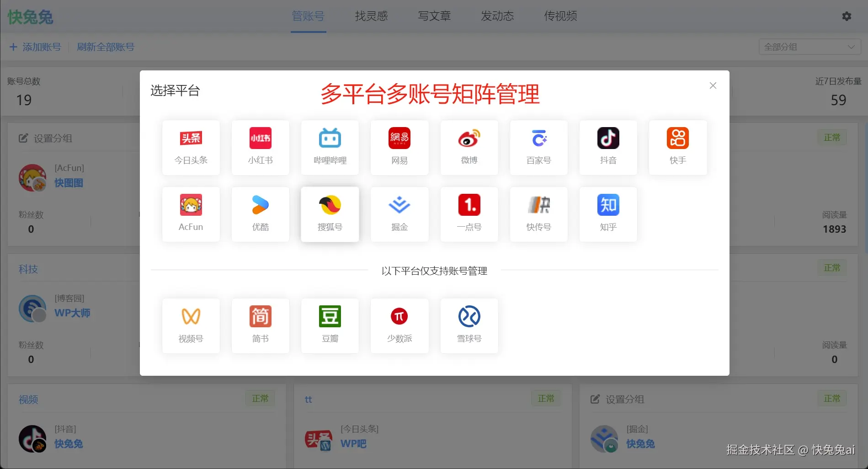Select the 小红书 platform icon
Screen dimensions: 868x469
(260, 147)
